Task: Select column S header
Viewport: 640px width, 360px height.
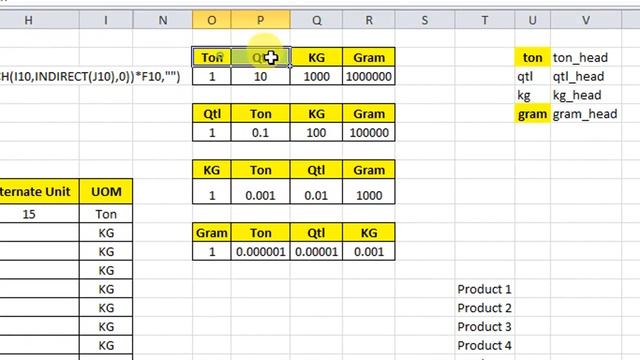Action: [425, 20]
